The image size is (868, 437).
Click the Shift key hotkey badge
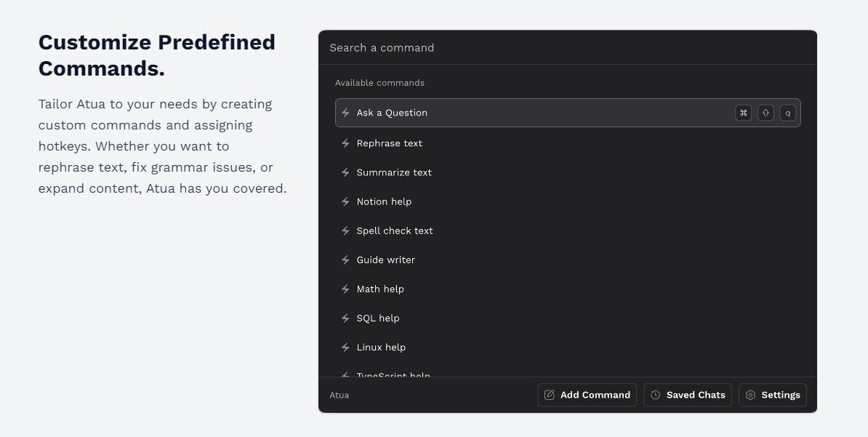pos(765,113)
